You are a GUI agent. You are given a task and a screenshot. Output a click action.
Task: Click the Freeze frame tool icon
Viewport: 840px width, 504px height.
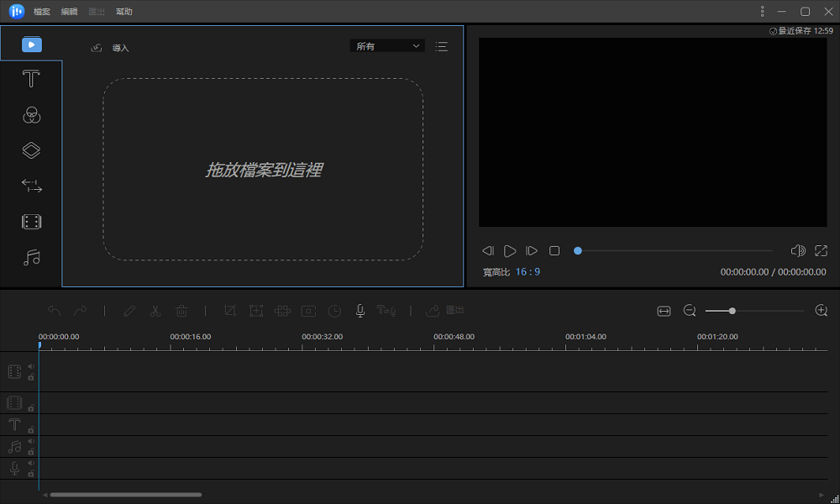click(308, 311)
